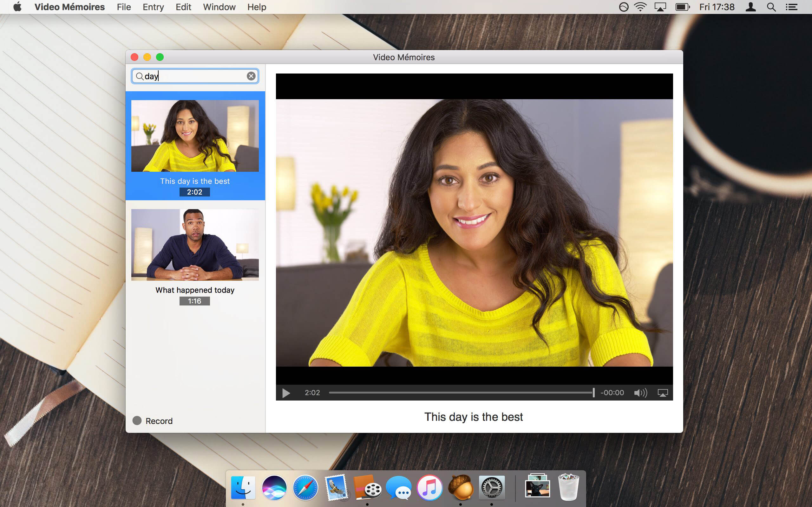Open Notification Center from the menu bar

click(x=791, y=7)
